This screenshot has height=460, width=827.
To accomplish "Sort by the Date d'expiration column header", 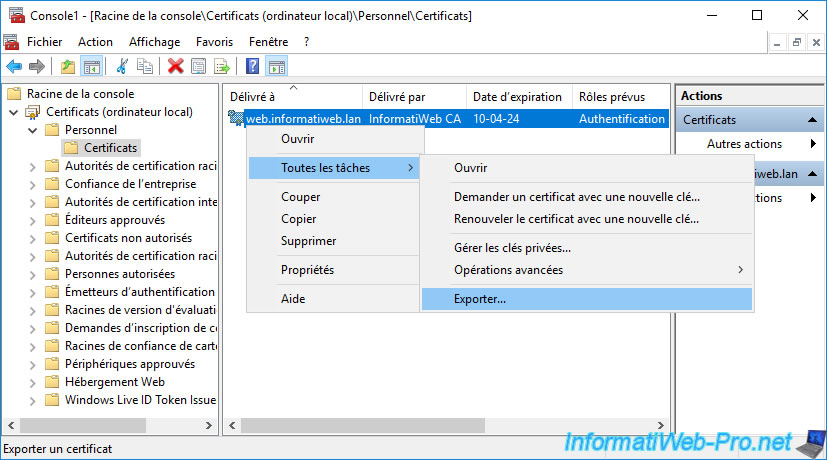I will click(517, 97).
